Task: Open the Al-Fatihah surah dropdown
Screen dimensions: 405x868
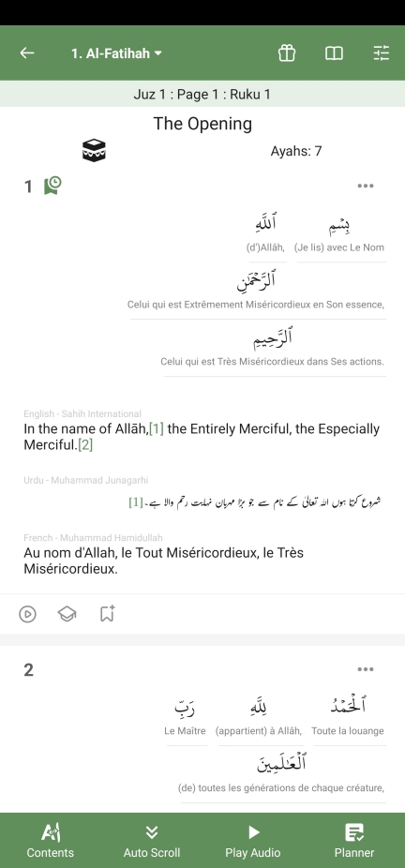Action: 116,53
